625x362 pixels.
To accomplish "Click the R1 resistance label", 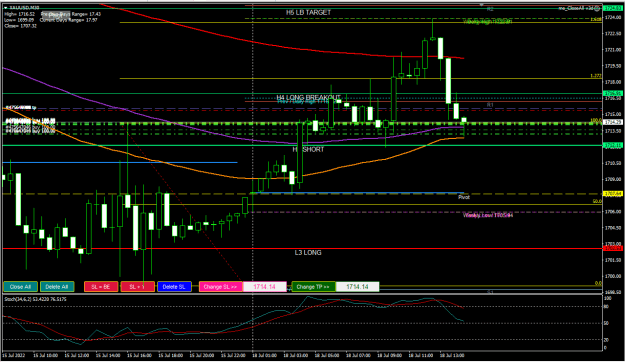I will (490, 105).
